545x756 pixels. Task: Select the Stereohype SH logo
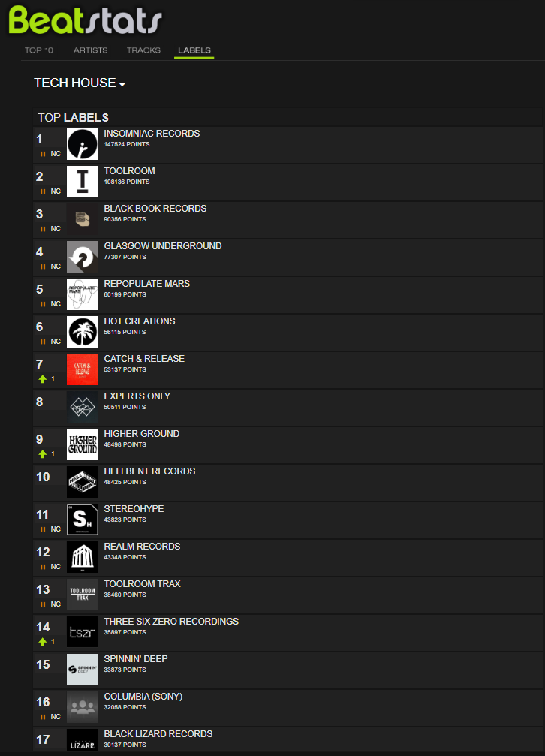83,520
